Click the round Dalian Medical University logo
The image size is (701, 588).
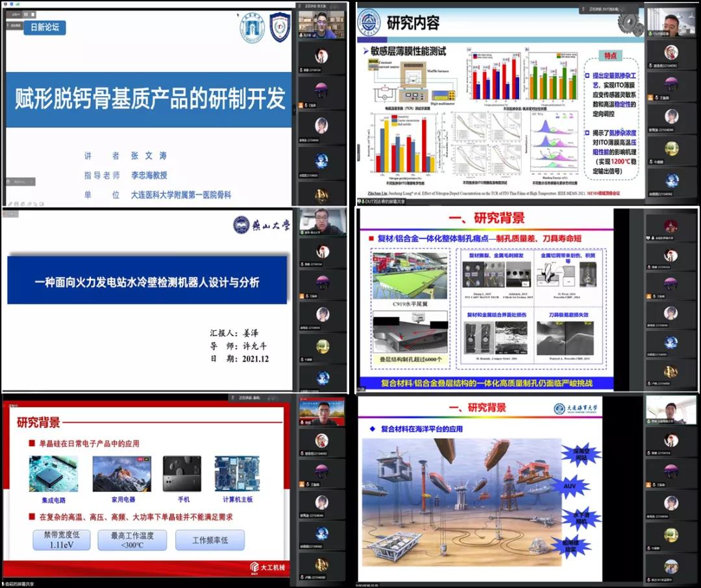pos(252,27)
